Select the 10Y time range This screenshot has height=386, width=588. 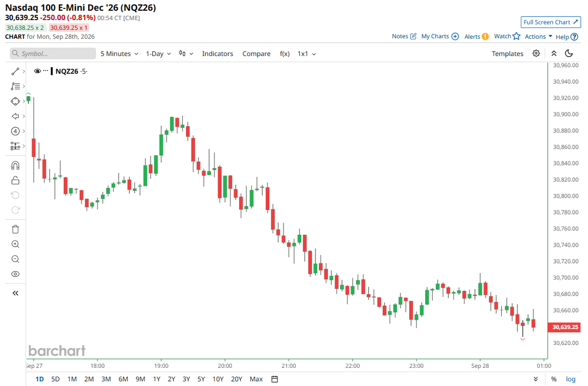pos(218,379)
